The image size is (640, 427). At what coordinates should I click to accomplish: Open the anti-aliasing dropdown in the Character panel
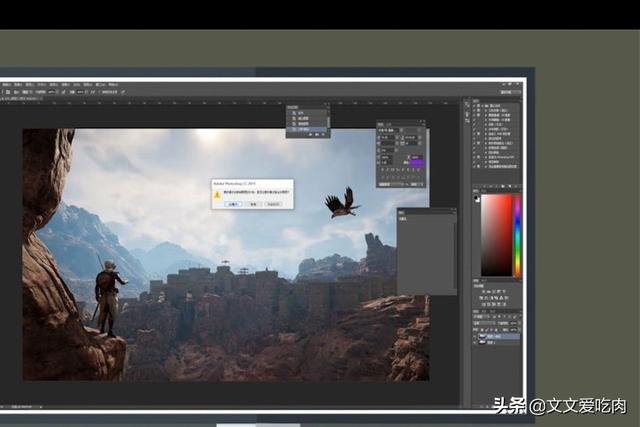pos(417,185)
